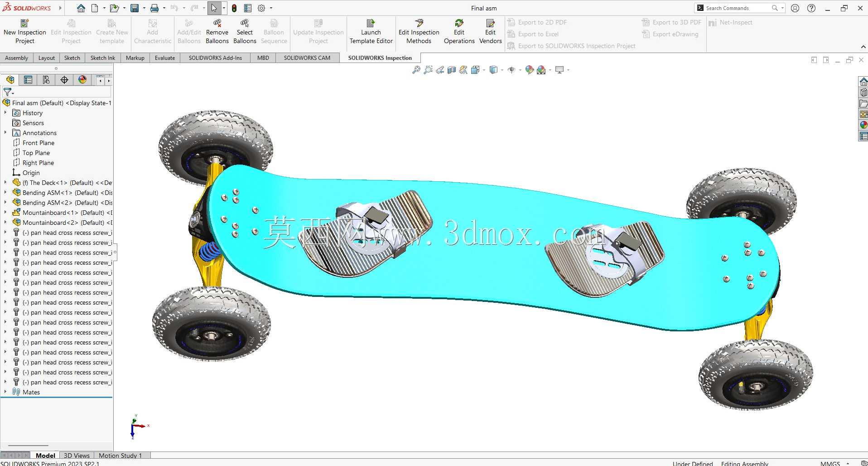The height and width of the screenshot is (466, 868).
Task: Expand Bending ASM<1> node
Action: pos(5,193)
